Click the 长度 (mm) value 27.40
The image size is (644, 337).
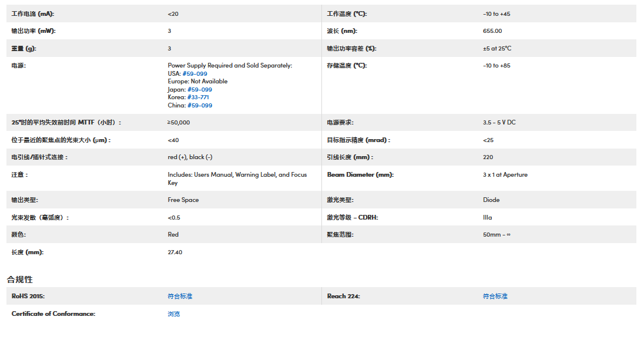[x=175, y=252]
